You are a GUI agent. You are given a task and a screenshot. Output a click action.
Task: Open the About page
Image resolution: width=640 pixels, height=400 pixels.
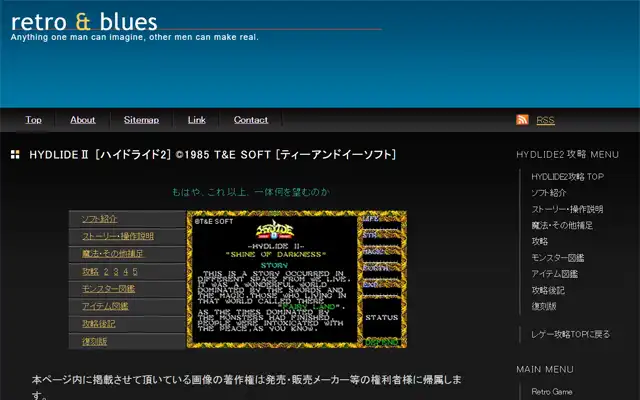(x=83, y=120)
